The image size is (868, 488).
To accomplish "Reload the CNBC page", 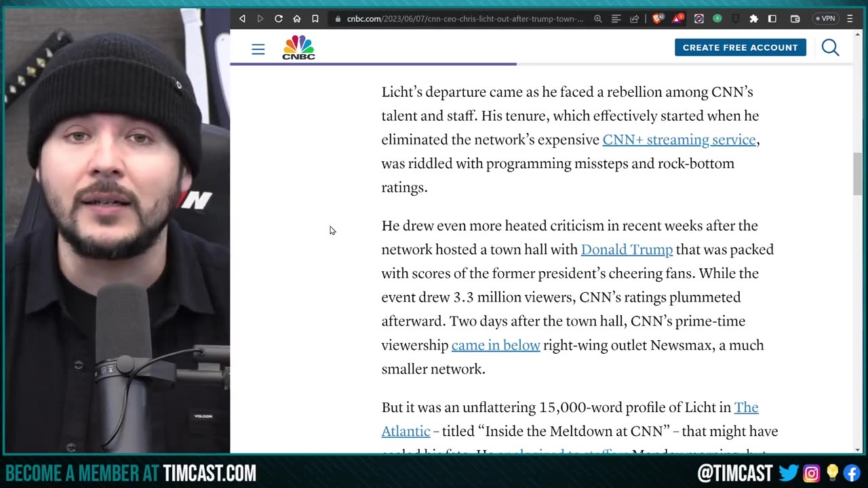I will click(x=278, y=19).
